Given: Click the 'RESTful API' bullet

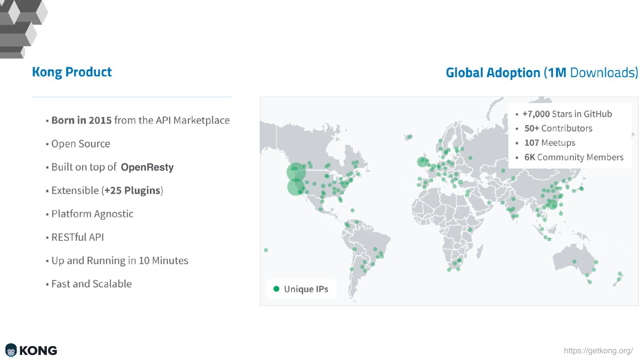Looking at the screenshot, I should click(x=78, y=237).
